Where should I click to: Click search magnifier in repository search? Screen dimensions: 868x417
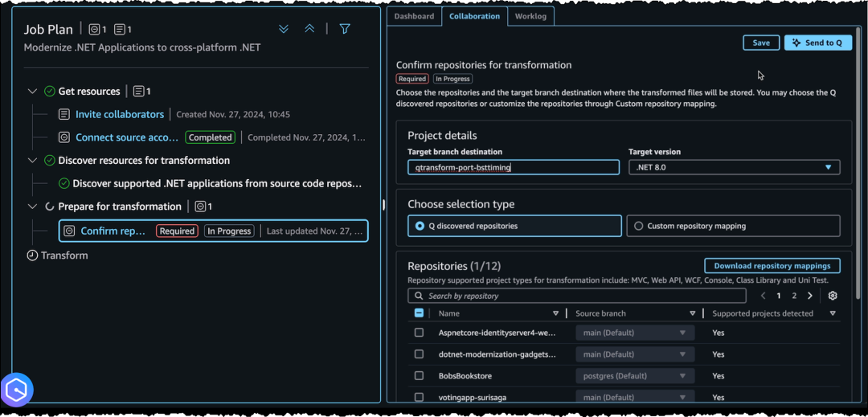[x=419, y=296]
